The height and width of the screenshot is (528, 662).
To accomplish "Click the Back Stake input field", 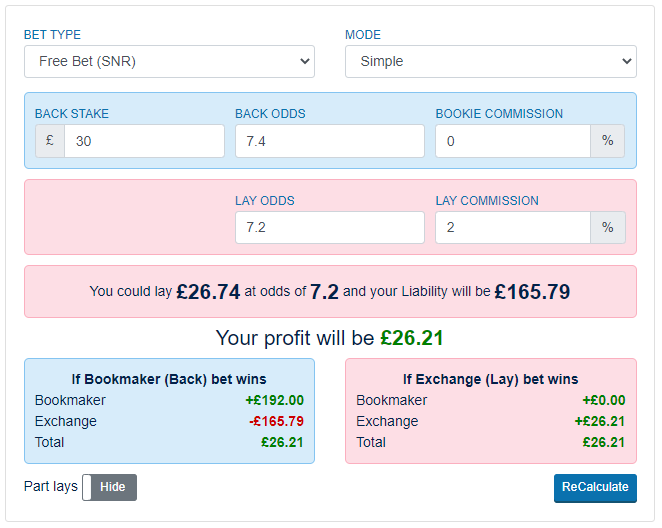I will 144,141.
